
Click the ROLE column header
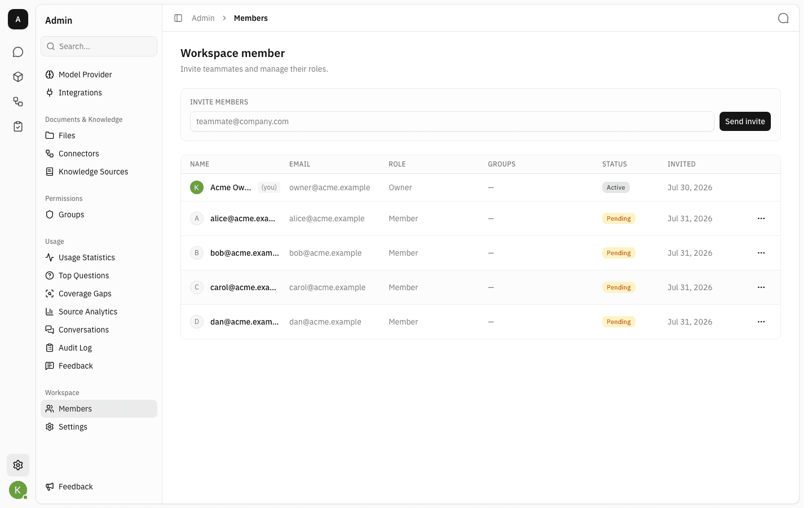[397, 164]
